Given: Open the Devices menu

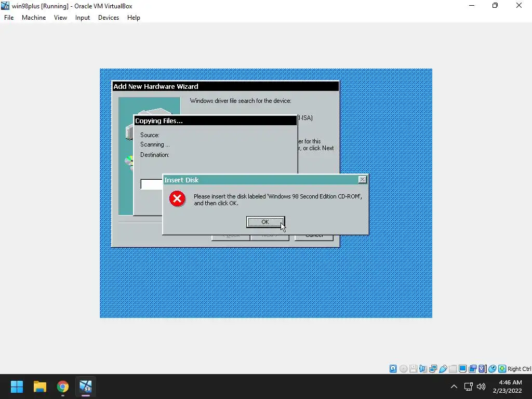Looking at the screenshot, I should pyautogui.click(x=109, y=18).
